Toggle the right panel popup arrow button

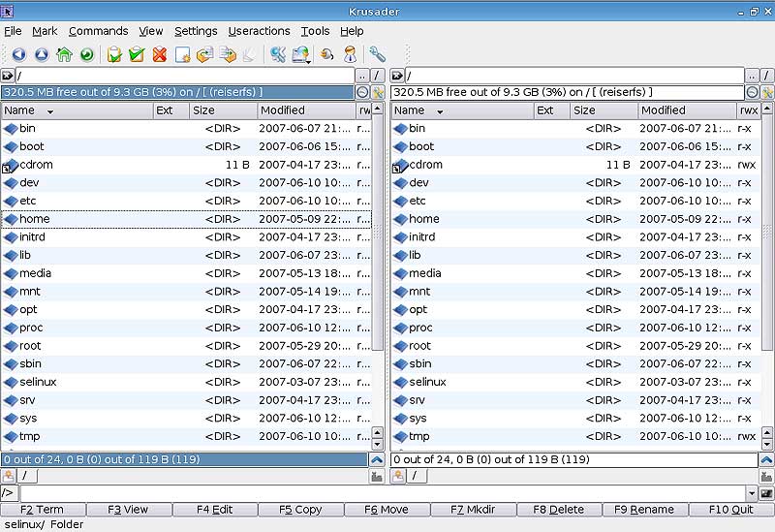click(766, 460)
